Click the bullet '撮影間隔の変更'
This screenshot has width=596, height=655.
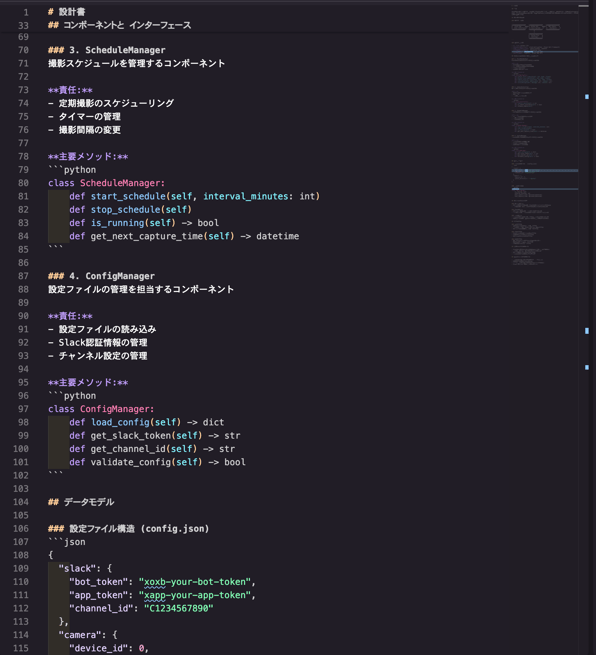[x=89, y=130]
